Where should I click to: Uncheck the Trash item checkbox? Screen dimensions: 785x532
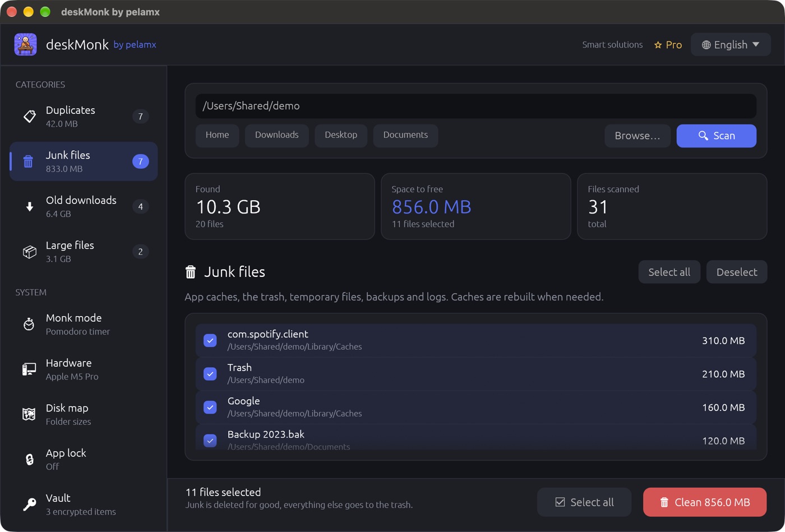(x=210, y=374)
